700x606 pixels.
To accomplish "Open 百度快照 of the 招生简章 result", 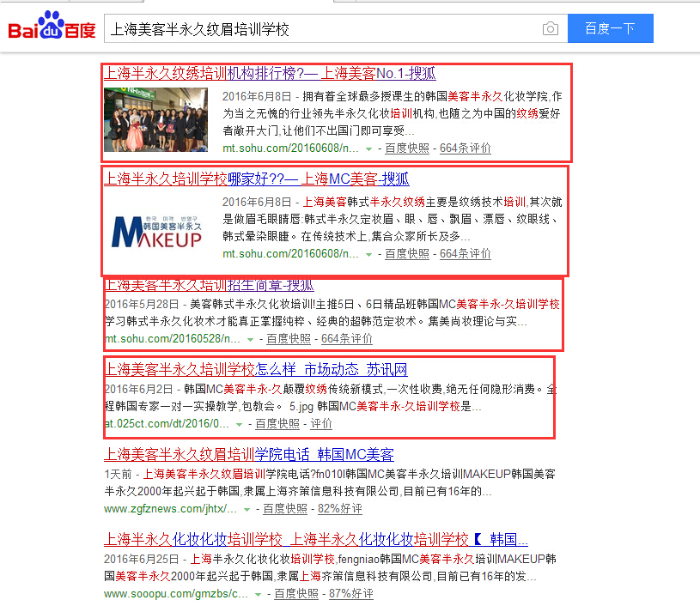I will pyautogui.click(x=289, y=339).
